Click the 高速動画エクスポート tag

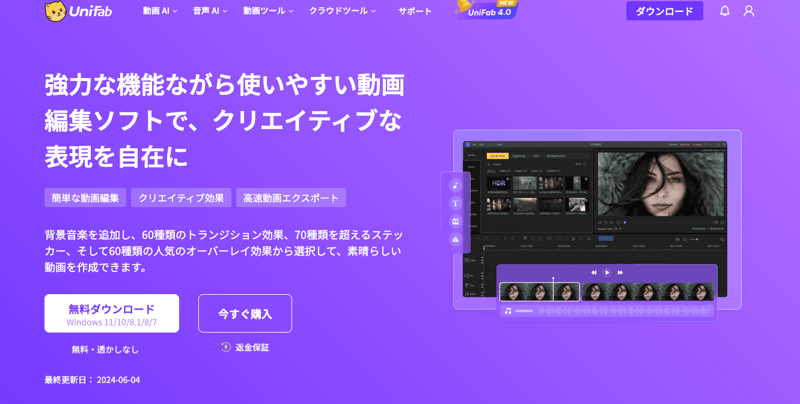click(291, 198)
